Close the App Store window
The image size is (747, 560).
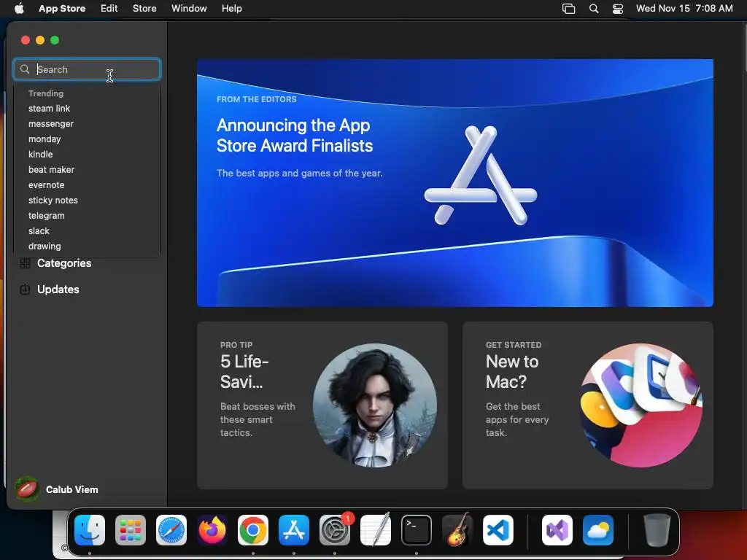26,40
